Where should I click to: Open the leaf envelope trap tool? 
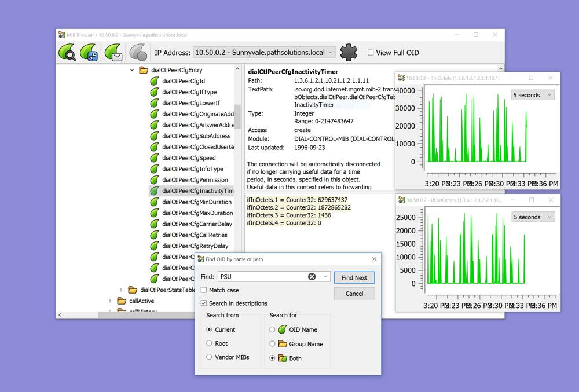(113, 52)
